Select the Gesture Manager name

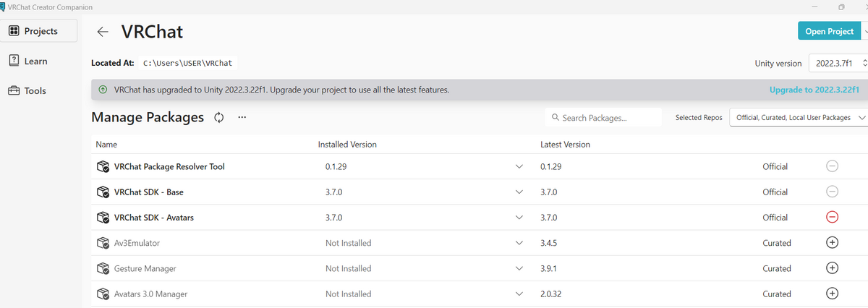point(145,268)
